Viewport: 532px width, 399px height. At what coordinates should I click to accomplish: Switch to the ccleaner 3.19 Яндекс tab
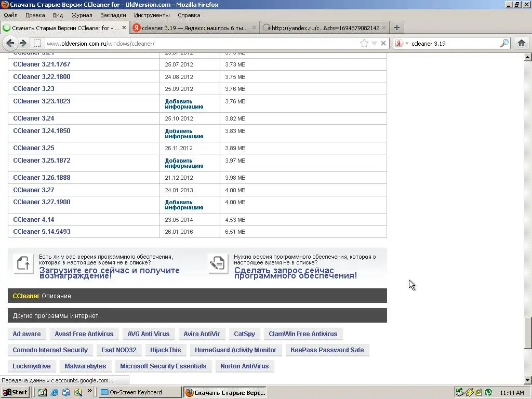(x=195, y=28)
